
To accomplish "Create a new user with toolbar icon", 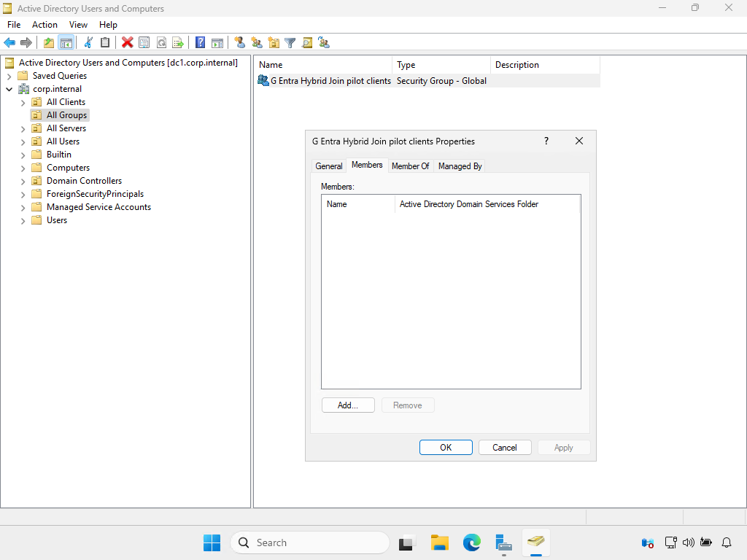I will [239, 43].
